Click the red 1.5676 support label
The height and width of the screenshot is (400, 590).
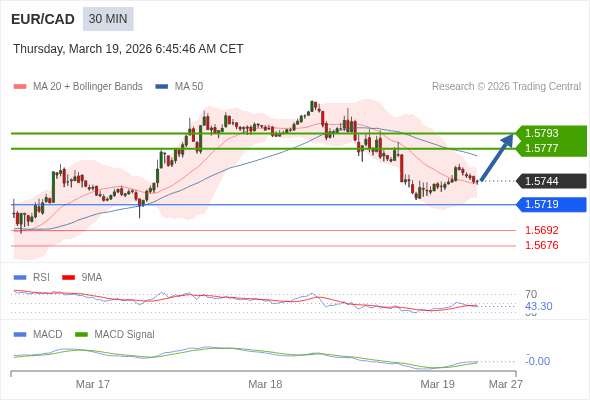point(541,245)
